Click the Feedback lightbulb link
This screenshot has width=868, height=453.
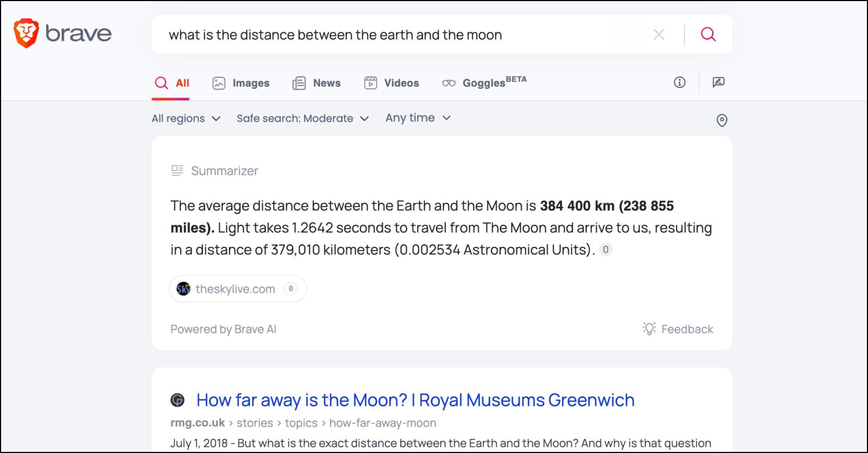tap(678, 329)
